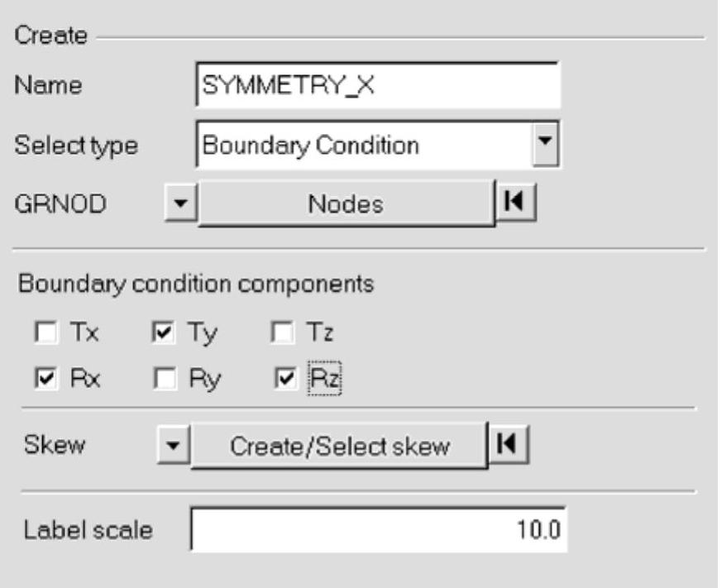Click the Tz label next to checkbox
The height and width of the screenshot is (588, 722).
(318, 334)
